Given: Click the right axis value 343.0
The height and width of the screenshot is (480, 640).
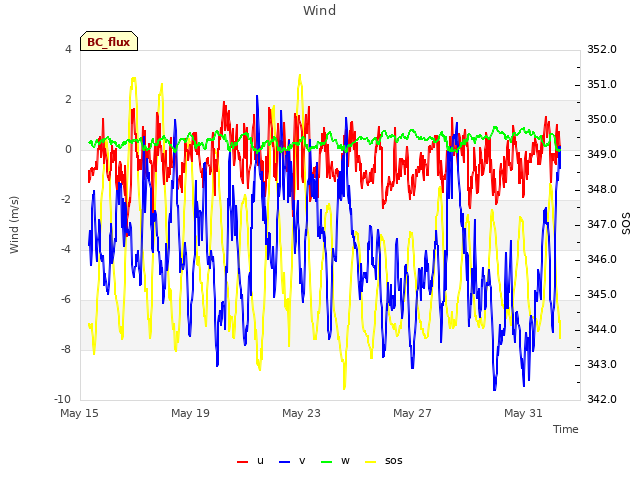Looking at the screenshot, I should (x=602, y=364).
